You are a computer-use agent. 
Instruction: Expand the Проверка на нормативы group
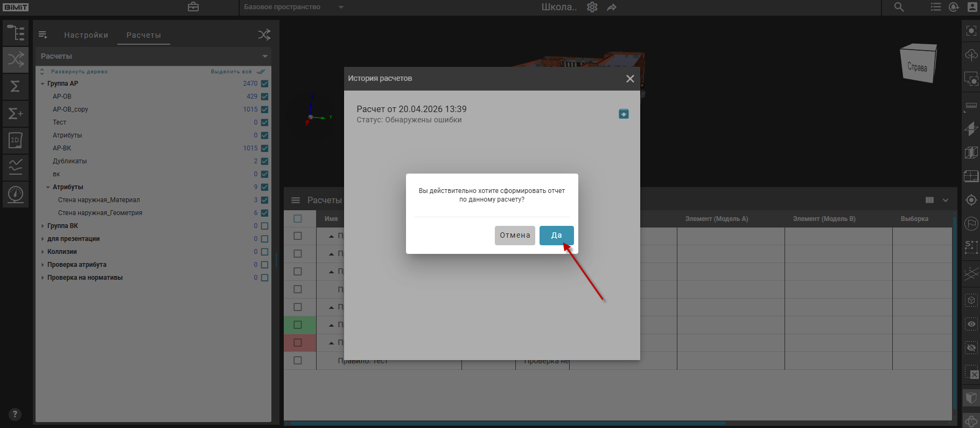click(43, 278)
